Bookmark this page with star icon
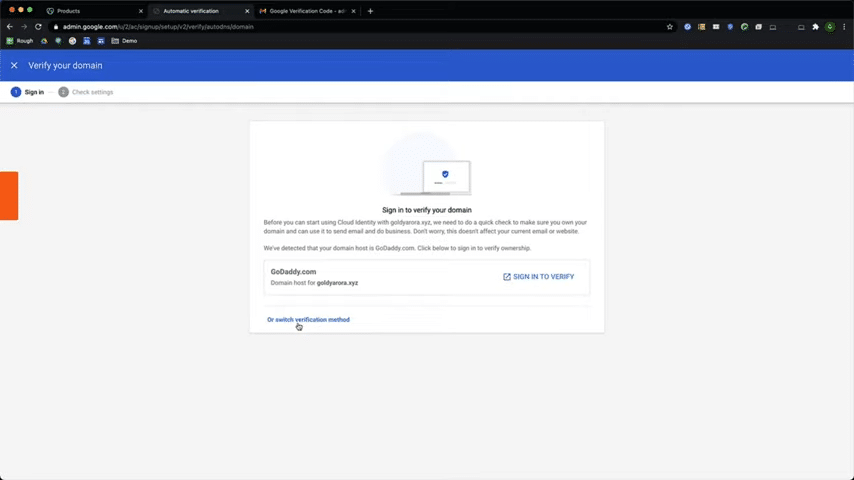Screen dimensions: 854x480 point(670,27)
